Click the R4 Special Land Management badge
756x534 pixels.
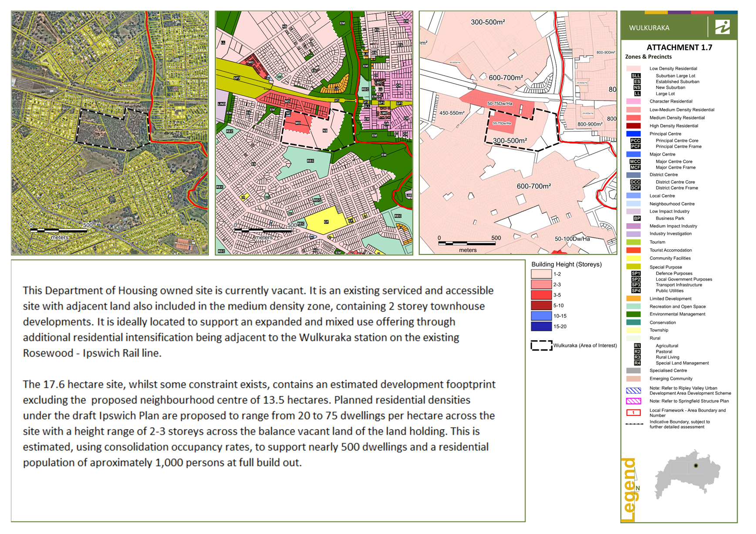pos(637,363)
